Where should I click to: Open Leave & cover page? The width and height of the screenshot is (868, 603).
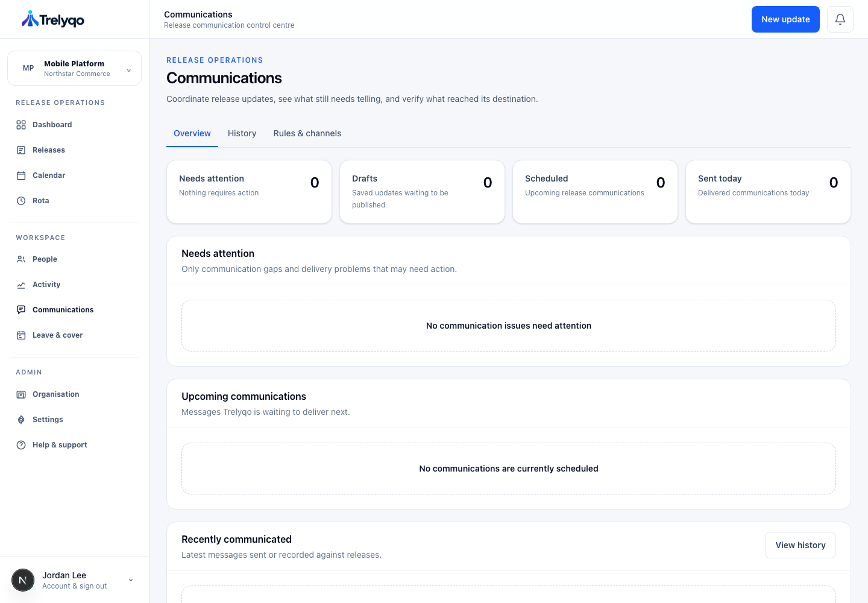click(75, 335)
